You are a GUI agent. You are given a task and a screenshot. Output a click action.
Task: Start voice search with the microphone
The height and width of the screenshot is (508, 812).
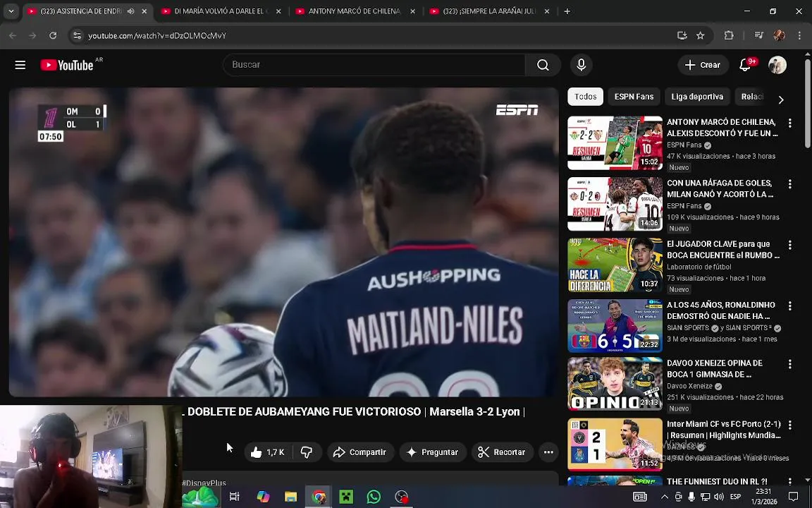pyautogui.click(x=581, y=65)
